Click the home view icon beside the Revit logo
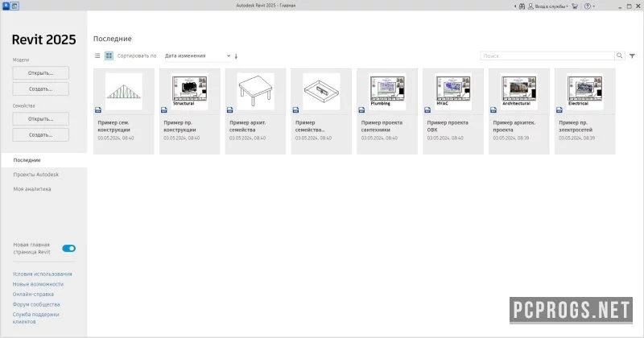Screen dimensions: 644x338 14,6
